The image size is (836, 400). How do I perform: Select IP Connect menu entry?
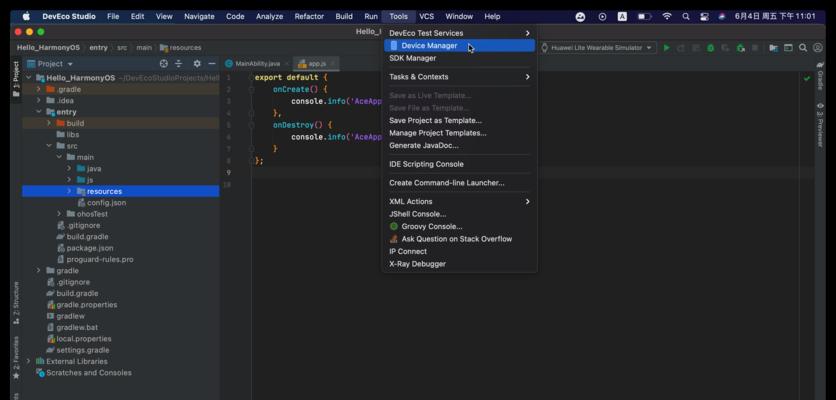(x=459, y=251)
